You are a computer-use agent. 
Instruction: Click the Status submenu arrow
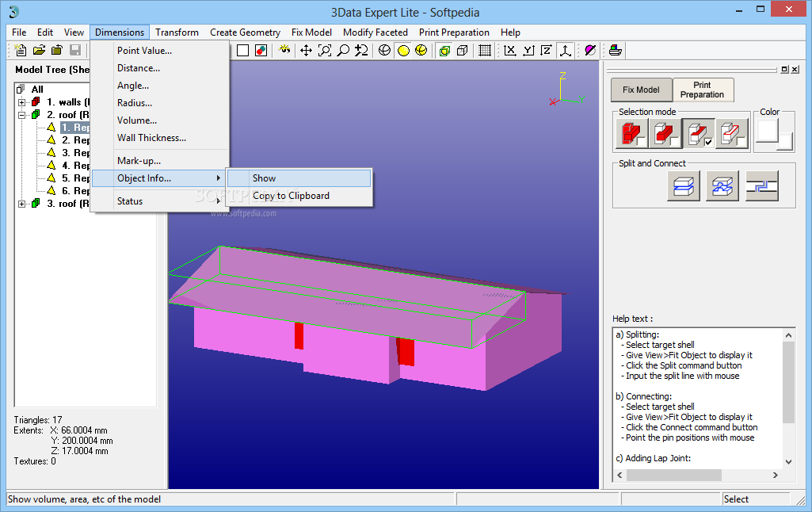[219, 201]
